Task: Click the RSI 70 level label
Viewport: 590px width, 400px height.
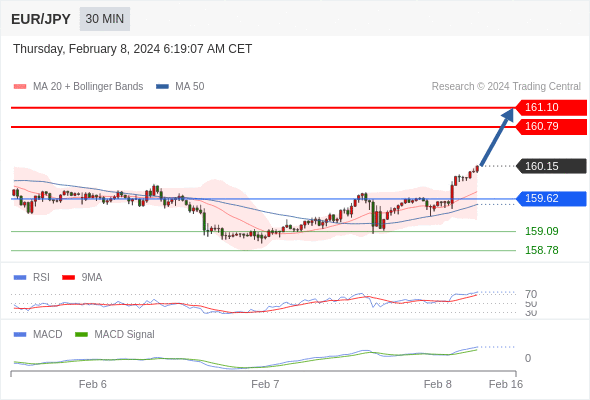Action: pos(531,294)
